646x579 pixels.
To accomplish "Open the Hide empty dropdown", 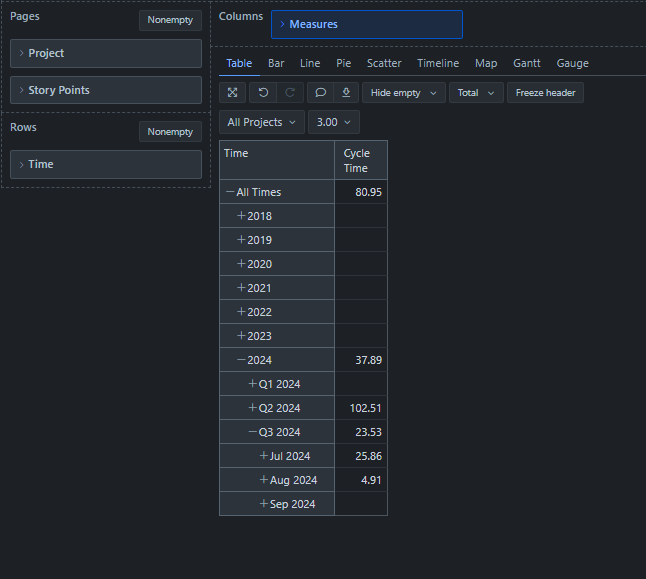I will point(404,93).
